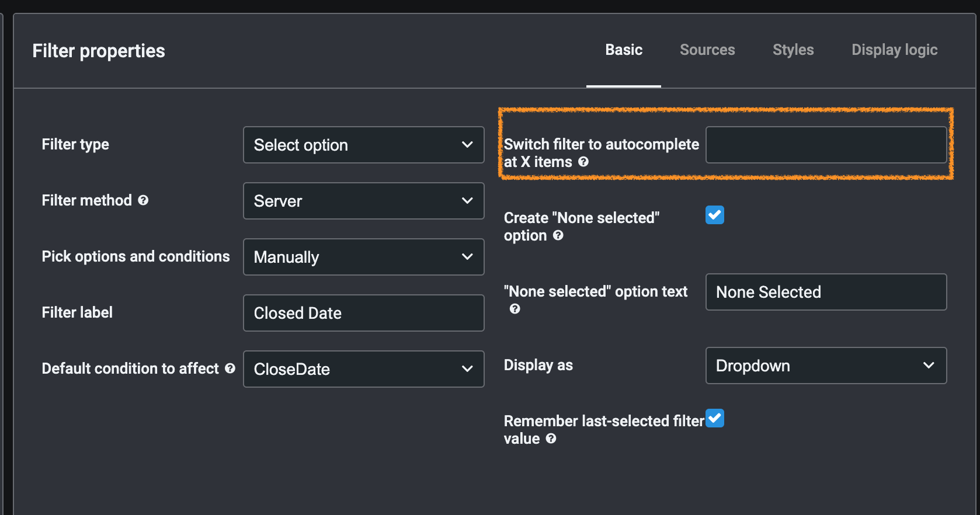Image resolution: width=980 pixels, height=515 pixels.
Task: Open help icon for Remember last-selected filter value
Action: [x=551, y=439]
